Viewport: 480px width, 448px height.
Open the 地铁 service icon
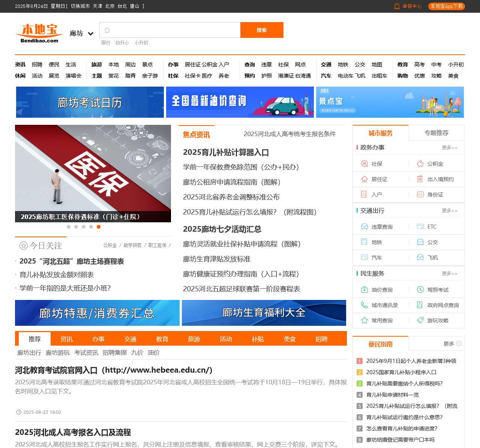pyautogui.click(x=364, y=242)
